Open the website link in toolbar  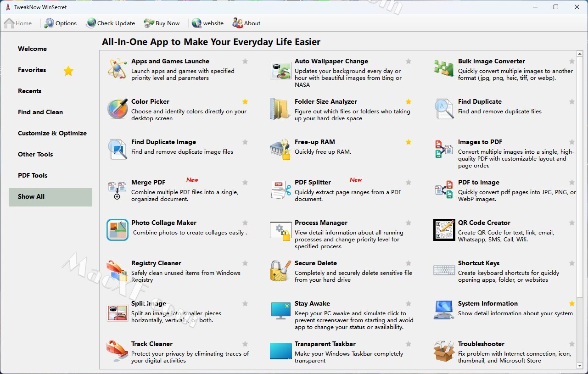point(208,23)
